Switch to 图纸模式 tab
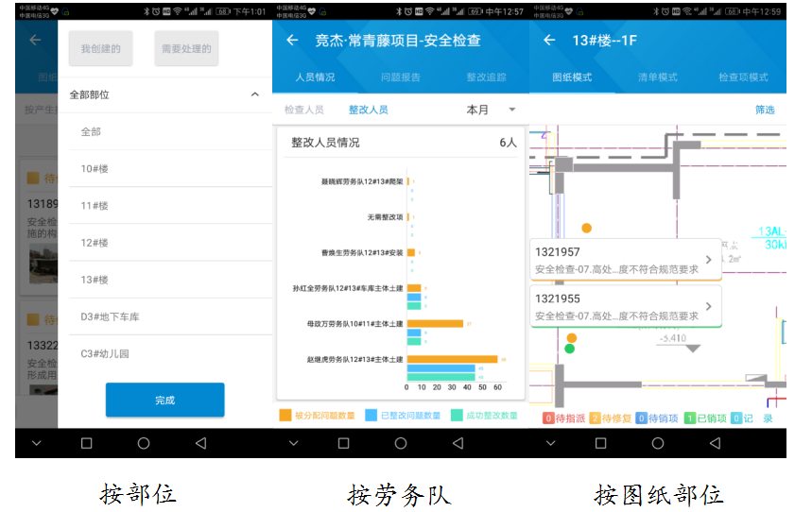 coord(572,77)
